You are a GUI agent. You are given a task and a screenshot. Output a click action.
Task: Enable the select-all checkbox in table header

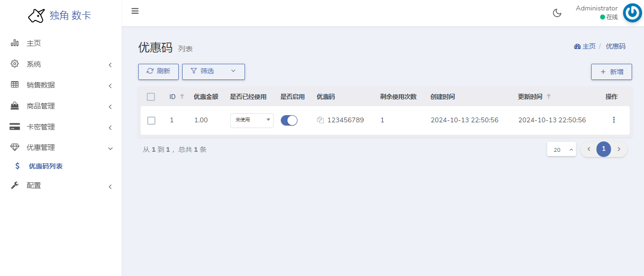(x=151, y=97)
